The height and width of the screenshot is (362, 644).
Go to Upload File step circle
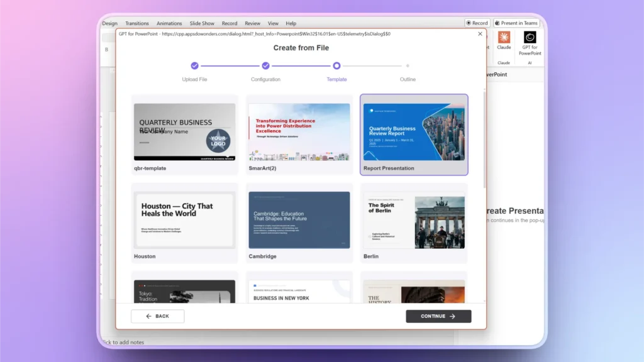click(195, 65)
